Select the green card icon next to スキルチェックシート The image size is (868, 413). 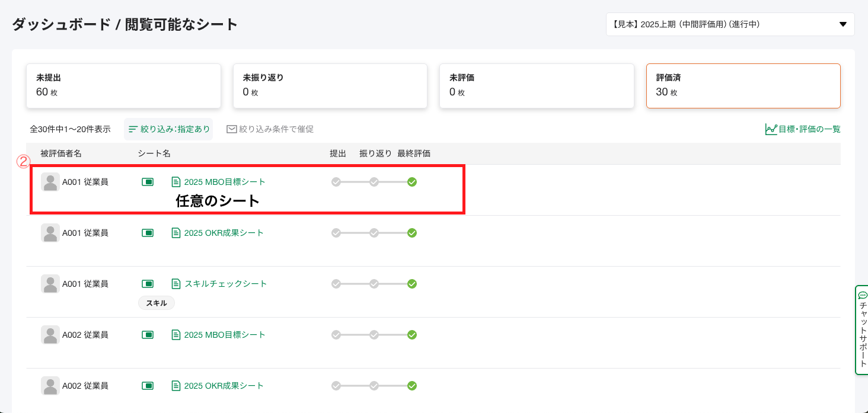pos(147,283)
